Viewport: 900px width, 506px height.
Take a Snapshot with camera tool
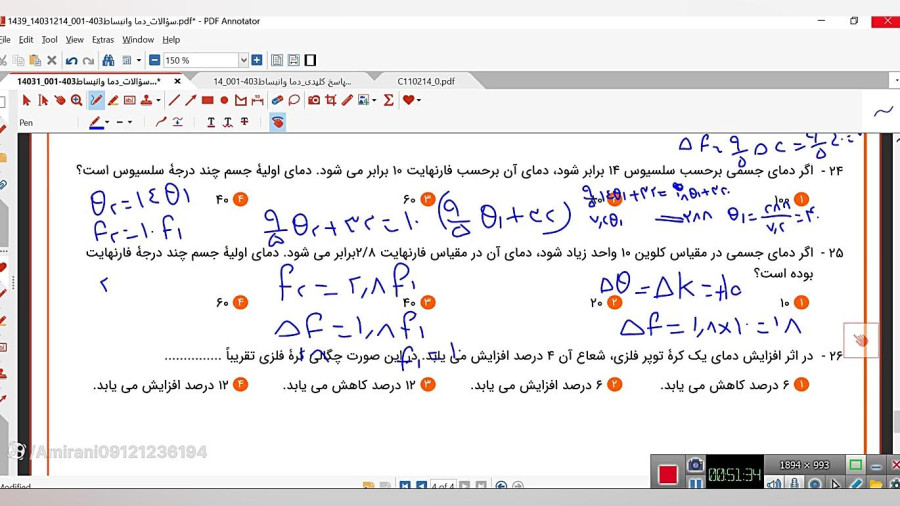(314, 100)
